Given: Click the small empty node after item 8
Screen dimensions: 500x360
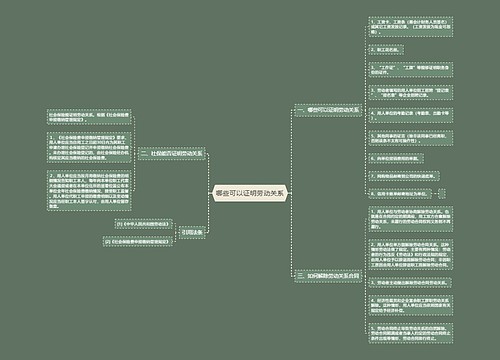Looking at the screenshot, I should [442, 193].
